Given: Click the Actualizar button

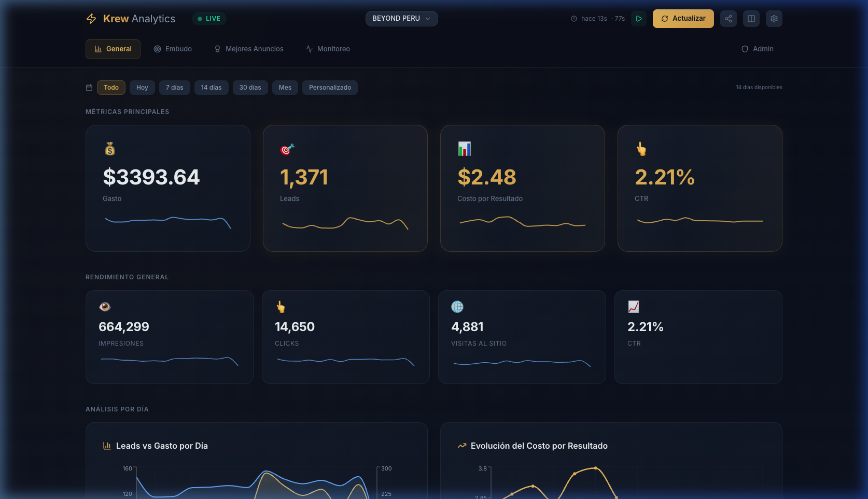Looking at the screenshot, I should coord(683,18).
